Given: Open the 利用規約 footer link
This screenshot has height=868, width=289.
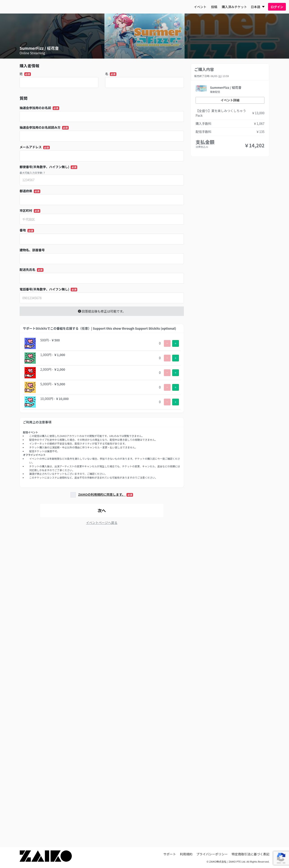Looking at the screenshot, I should [186, 854].
